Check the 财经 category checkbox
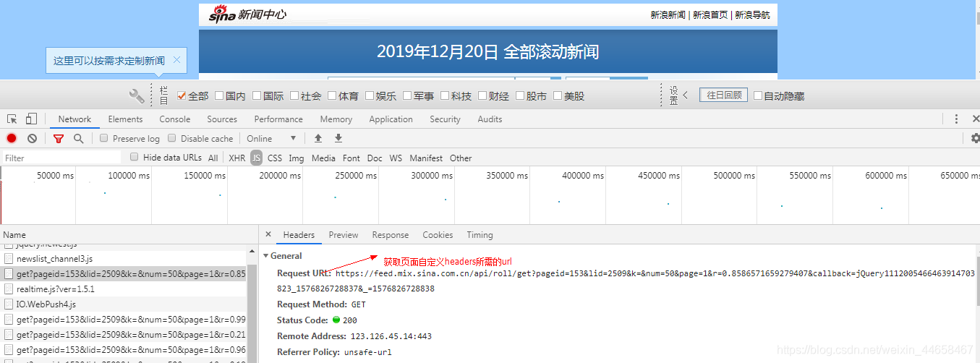This screenshot has height=363, width=980. (482, 95)
